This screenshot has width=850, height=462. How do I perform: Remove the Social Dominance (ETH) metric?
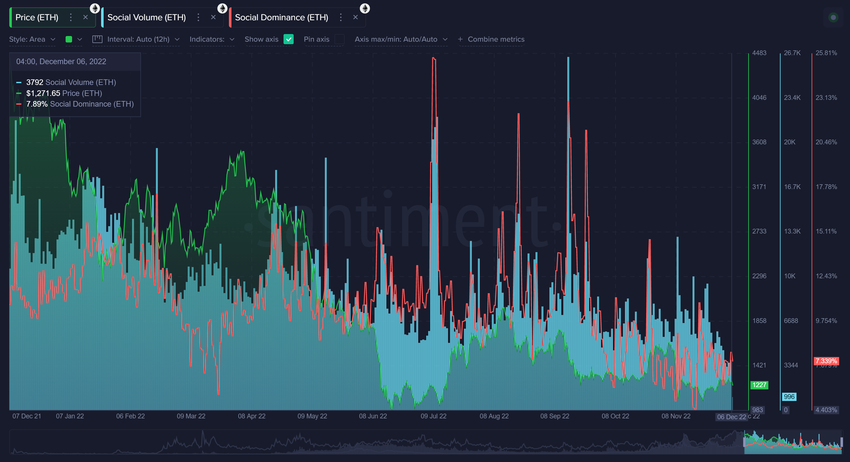click(355, 17)
